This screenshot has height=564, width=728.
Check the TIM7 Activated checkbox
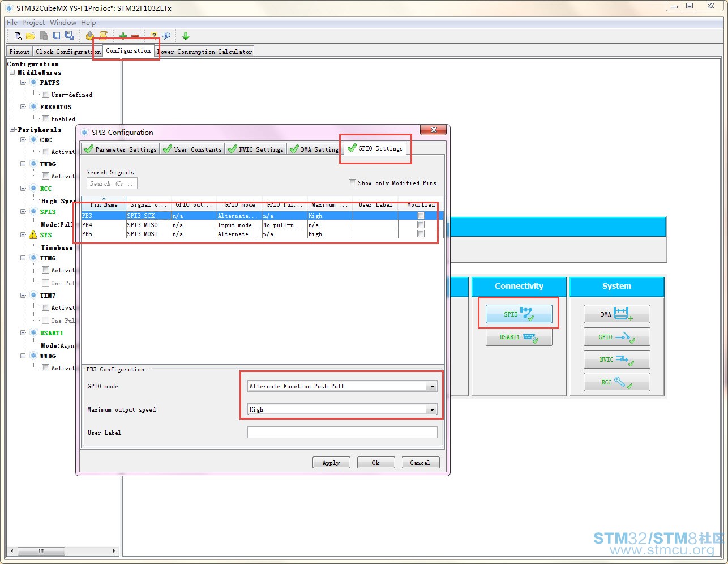click(45, 307)
